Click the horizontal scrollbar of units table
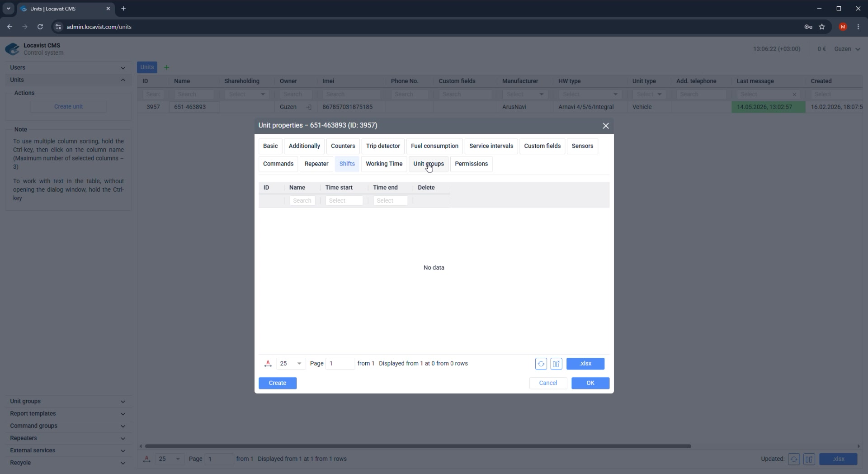This screenshot has width=868, height=474. pos(418,446)
